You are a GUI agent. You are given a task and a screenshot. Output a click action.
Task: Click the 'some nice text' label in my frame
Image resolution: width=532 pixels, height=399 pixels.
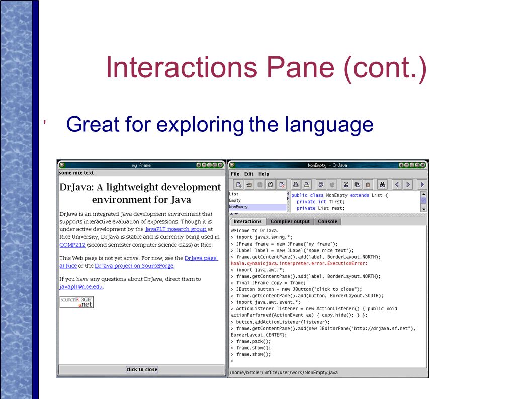click(76, 173)
